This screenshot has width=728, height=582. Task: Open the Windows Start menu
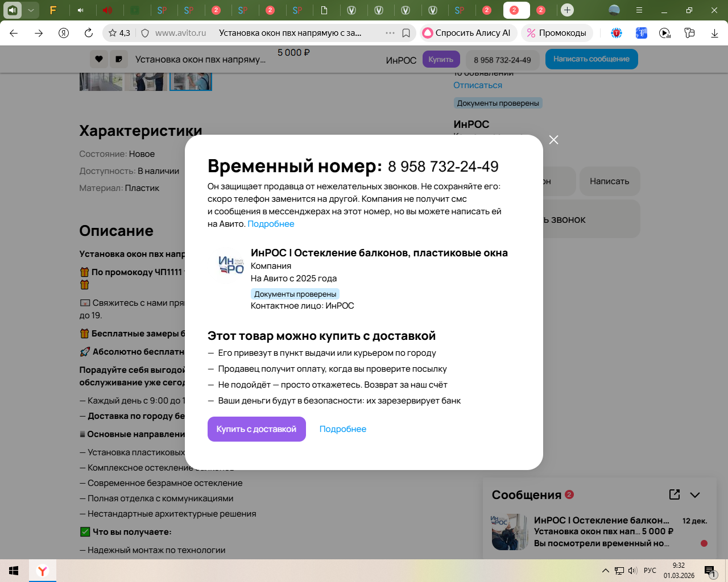coord(14,571)
